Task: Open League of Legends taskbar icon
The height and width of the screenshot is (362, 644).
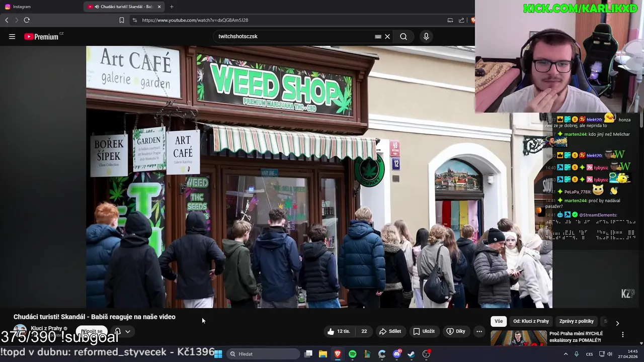Action: pos(367,354)
